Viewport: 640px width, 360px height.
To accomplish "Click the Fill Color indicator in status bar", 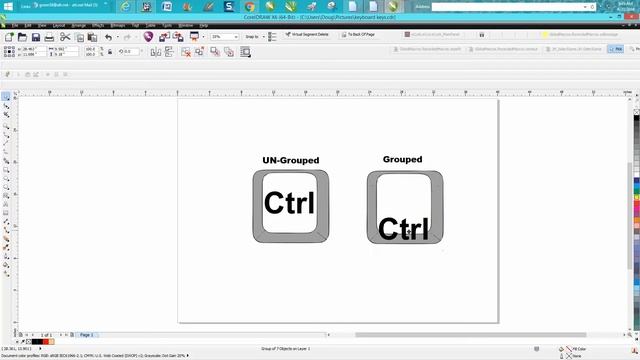I will click(x=573, y=349).
